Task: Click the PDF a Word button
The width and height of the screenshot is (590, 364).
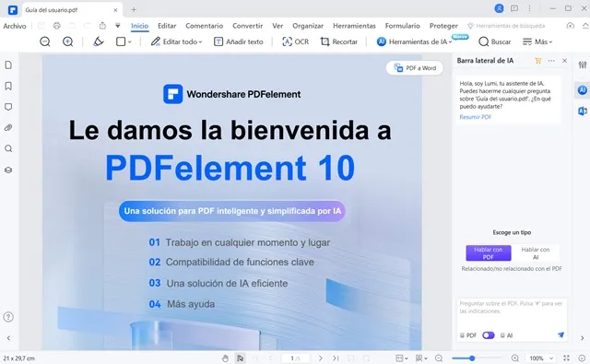Action: tap(415, 68)
